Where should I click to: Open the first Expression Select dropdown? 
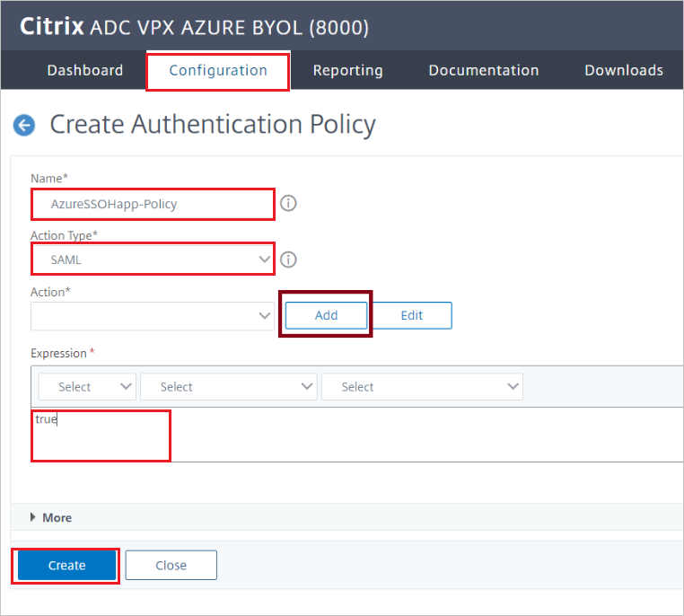(x=87, y=386)
